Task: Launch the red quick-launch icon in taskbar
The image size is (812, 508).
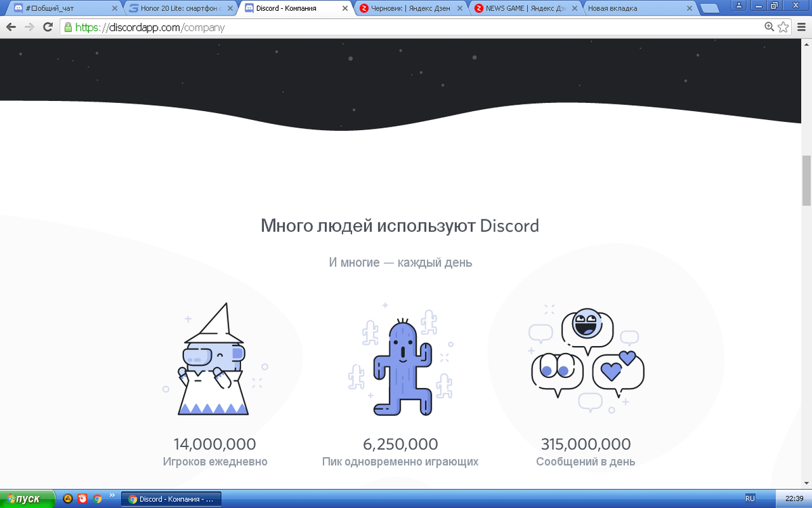Action: pos(83,499)
